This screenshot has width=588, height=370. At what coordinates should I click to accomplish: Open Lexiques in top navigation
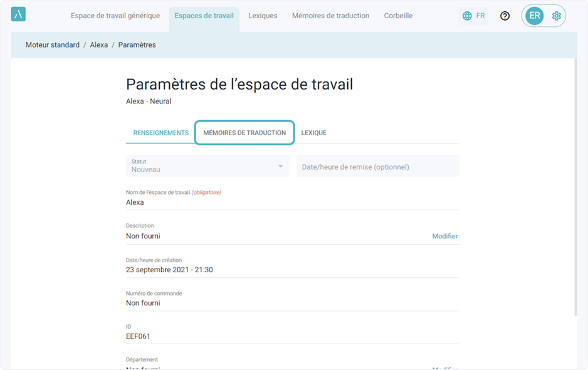pyautogui.click(x=263, y=16)
